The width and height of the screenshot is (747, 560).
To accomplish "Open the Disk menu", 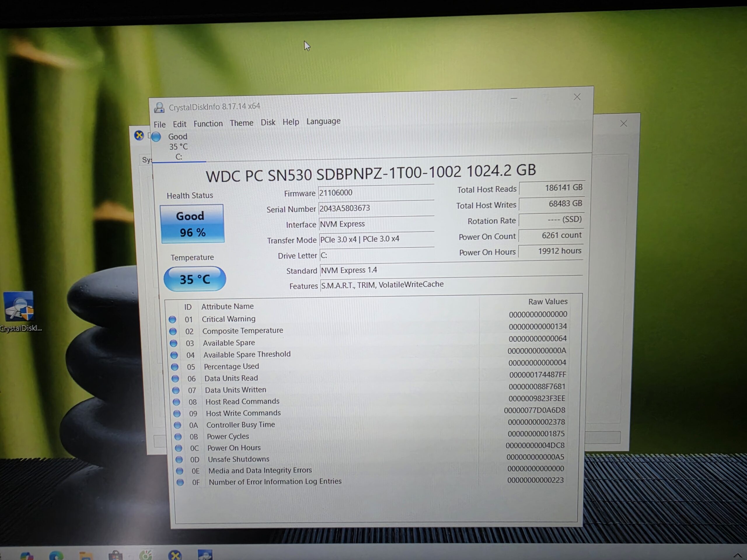I will 268,123.
